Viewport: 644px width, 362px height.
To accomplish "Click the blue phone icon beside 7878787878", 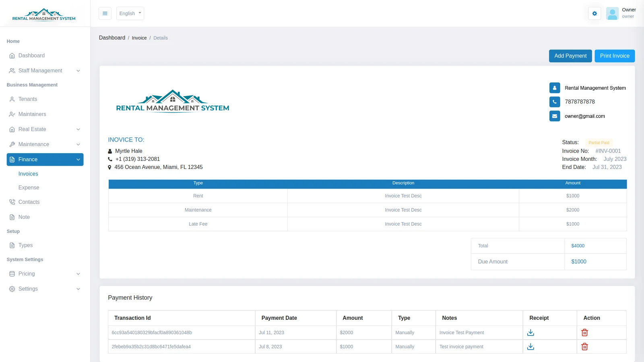I will tap(555, 102).
